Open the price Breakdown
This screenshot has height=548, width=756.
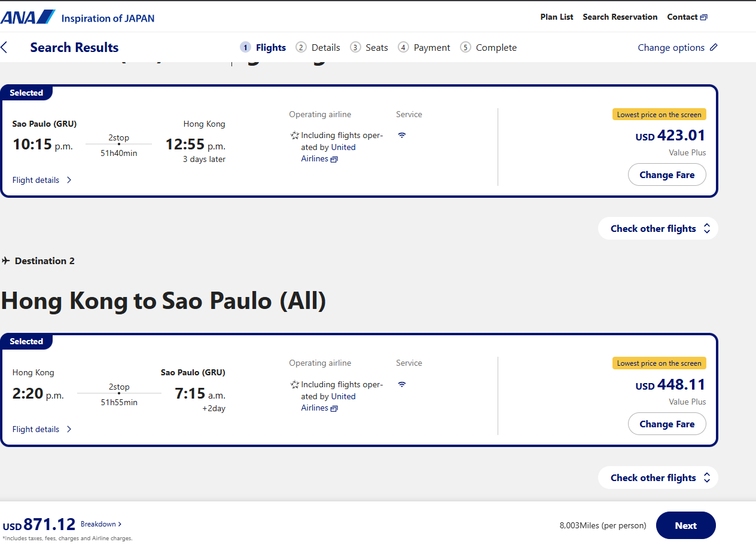tap(101, 524)
